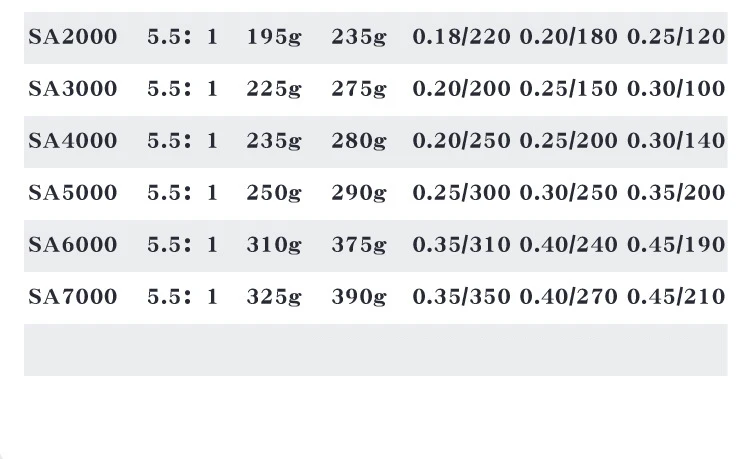Select the 390g weight cell
The image size is (750, 459).
358,297
